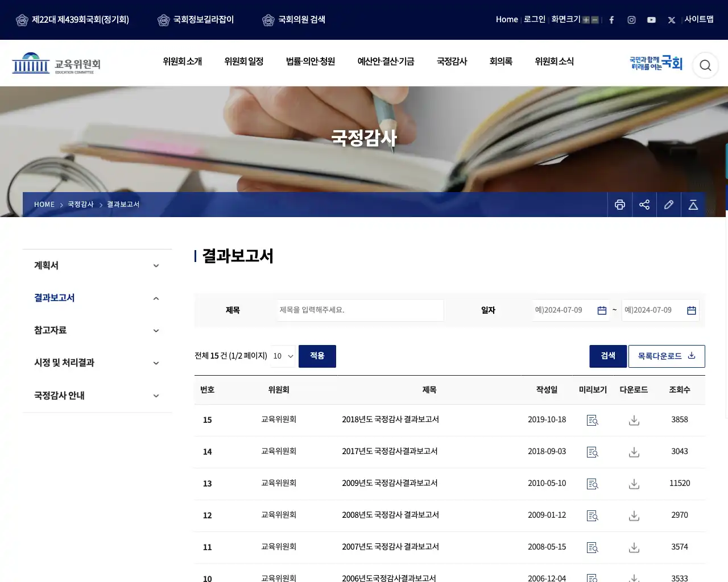The width and height of the screenshot is (728, 582).
Task: Collapse the 결과보고서 sidebar section
Action: [x=97, y=298]
